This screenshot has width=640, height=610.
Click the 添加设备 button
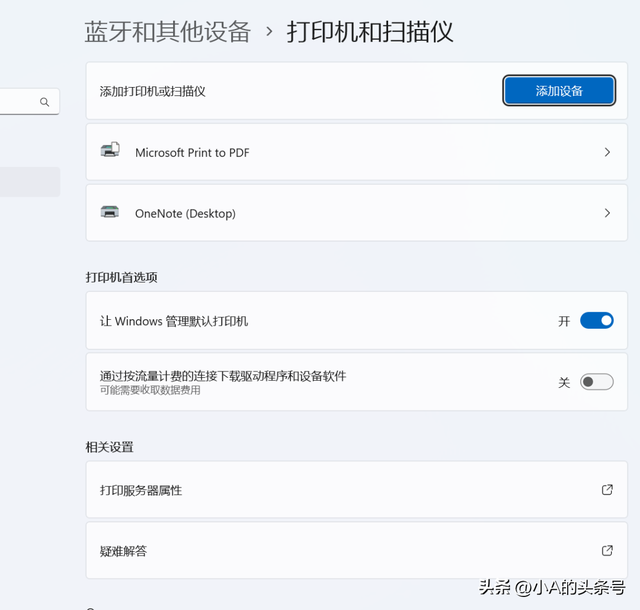559,91
